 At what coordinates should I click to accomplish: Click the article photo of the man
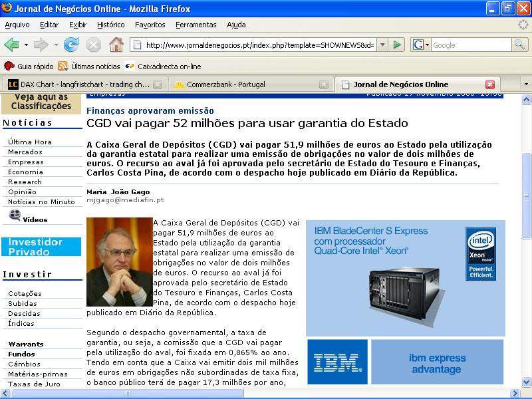[x=120, y=262]
